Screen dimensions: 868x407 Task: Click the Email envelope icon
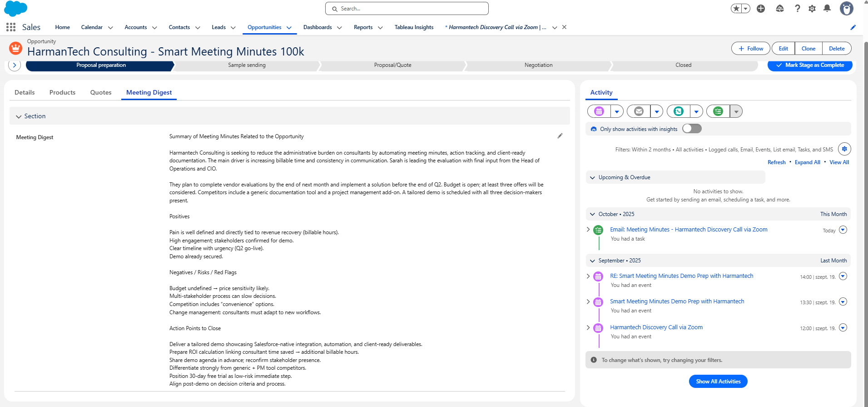point(639,111)
